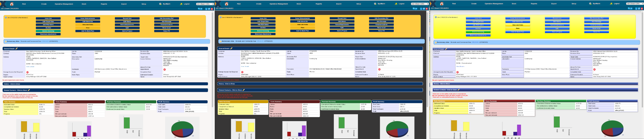Expand History section in dark-themed window
This screenshot has width=644, height=139.
(320, 84)
